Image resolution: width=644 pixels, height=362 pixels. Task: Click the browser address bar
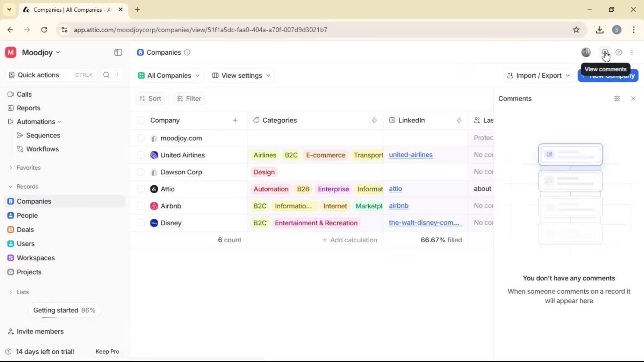201,30
